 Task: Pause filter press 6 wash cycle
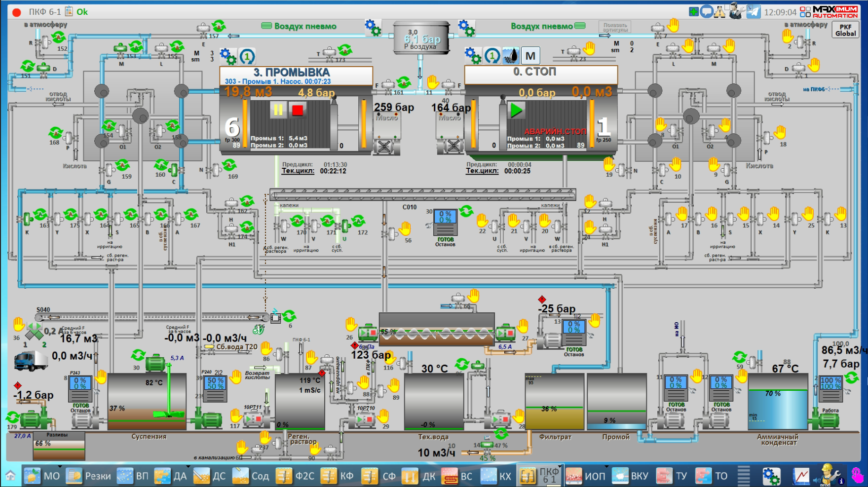point(278,110)
